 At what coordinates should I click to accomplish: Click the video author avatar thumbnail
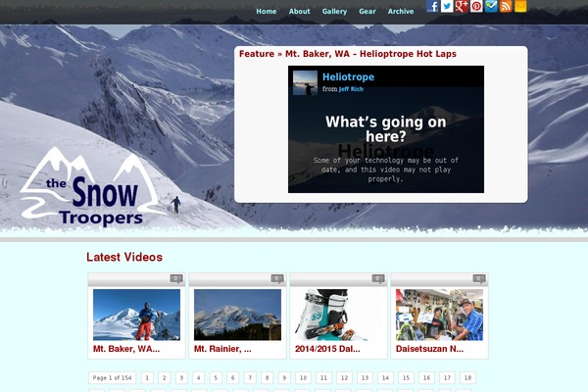(305, 83)
